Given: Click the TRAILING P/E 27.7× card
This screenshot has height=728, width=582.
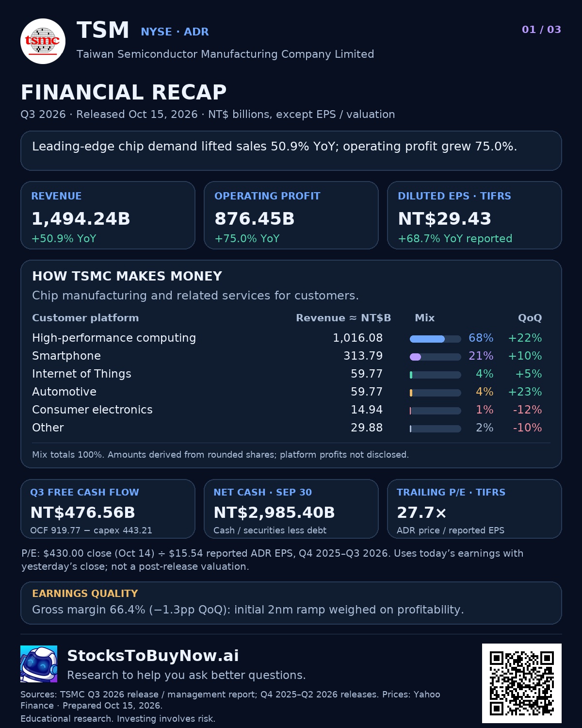Looking at the screenshot, I should tap(474, 509).
